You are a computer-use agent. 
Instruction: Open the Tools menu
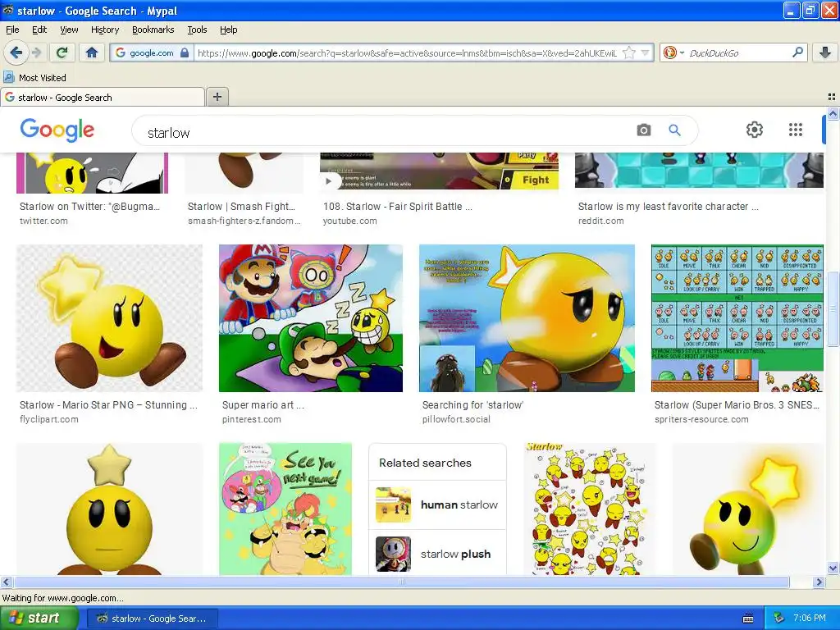(x=197, y=30)
